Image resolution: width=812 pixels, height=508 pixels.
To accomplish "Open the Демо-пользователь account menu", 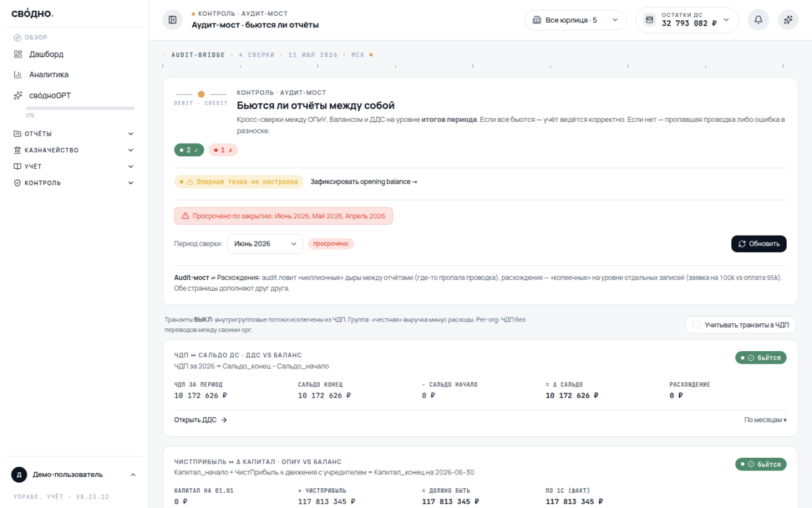I will (x=74, y=474).
